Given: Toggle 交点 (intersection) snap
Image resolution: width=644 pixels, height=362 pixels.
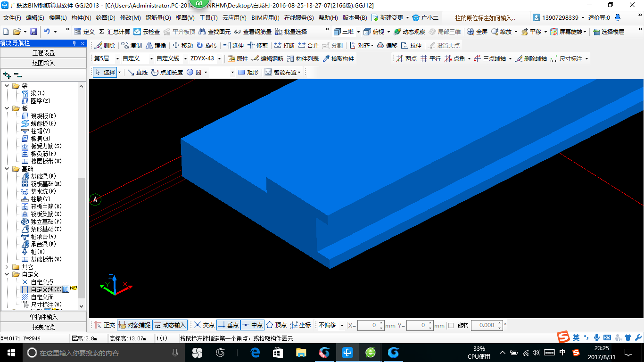Looking at the screenshot, I should tap(204, 325).
